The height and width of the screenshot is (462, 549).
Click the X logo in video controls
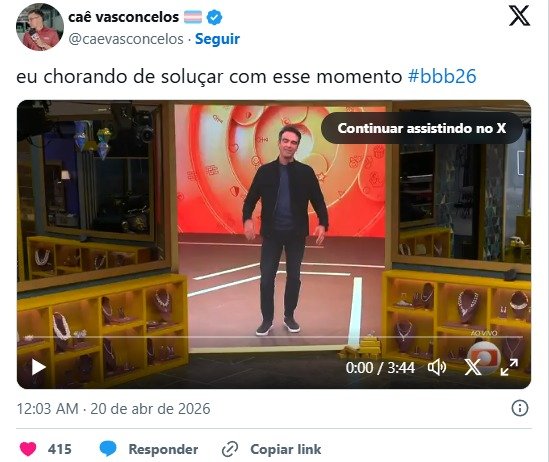point(473,367)
